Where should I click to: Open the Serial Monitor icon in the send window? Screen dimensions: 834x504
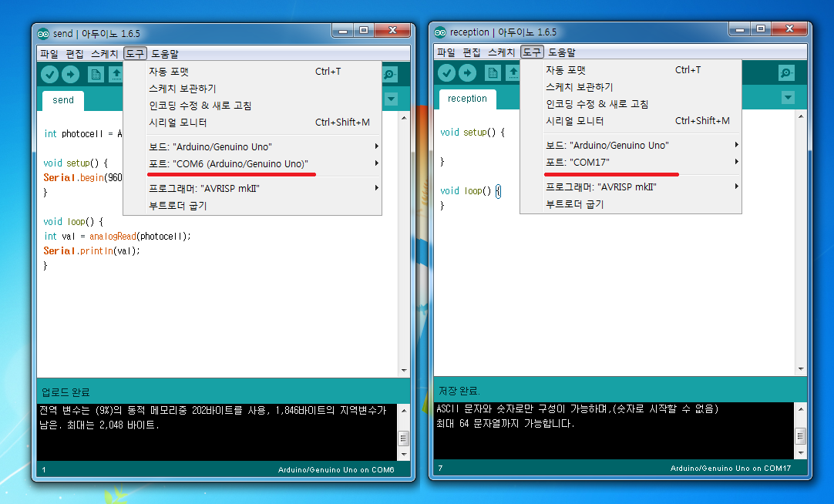pos(390,75)
